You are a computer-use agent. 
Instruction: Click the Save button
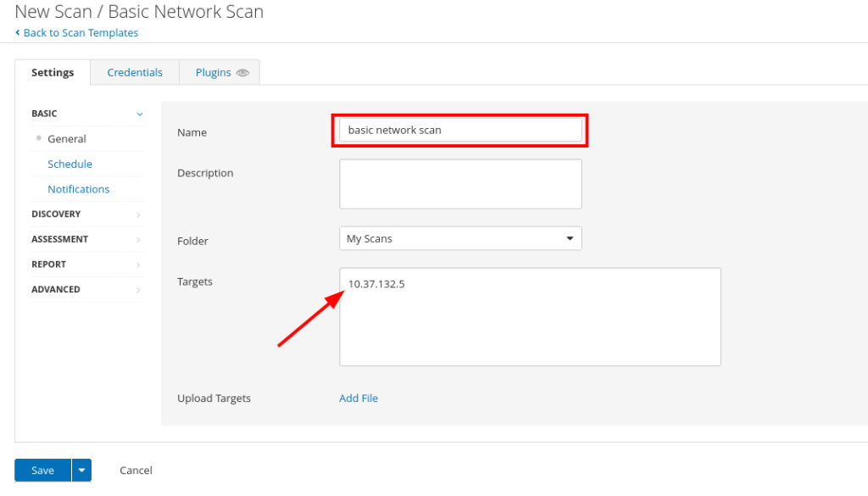coord(42,470)
